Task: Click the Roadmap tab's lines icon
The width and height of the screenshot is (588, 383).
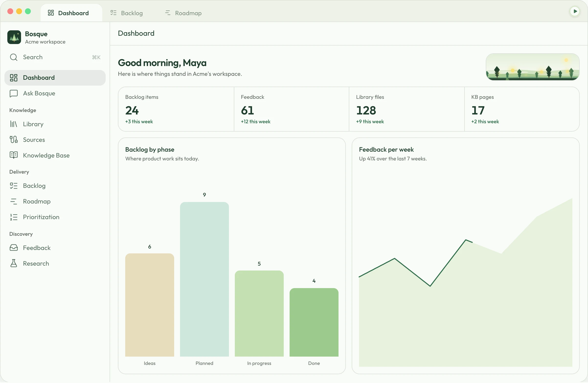Action: coord(168,13)
